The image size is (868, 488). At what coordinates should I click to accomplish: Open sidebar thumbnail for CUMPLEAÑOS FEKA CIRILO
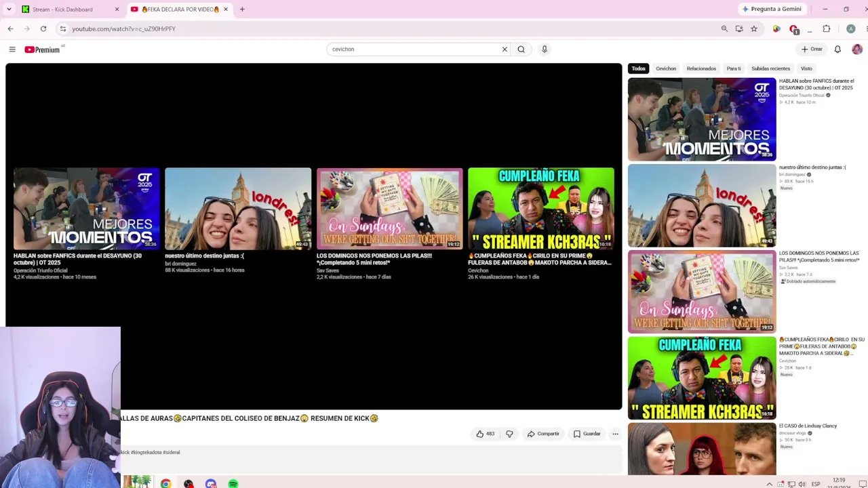tap(702, 378)
